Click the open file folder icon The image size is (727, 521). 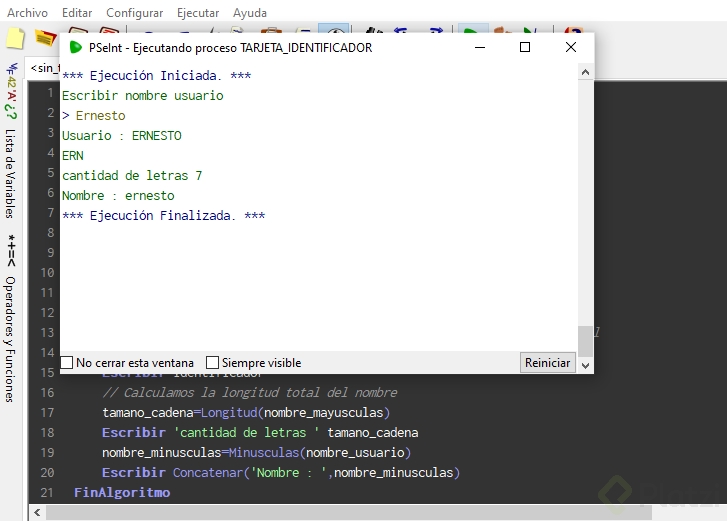coord(45,38)
